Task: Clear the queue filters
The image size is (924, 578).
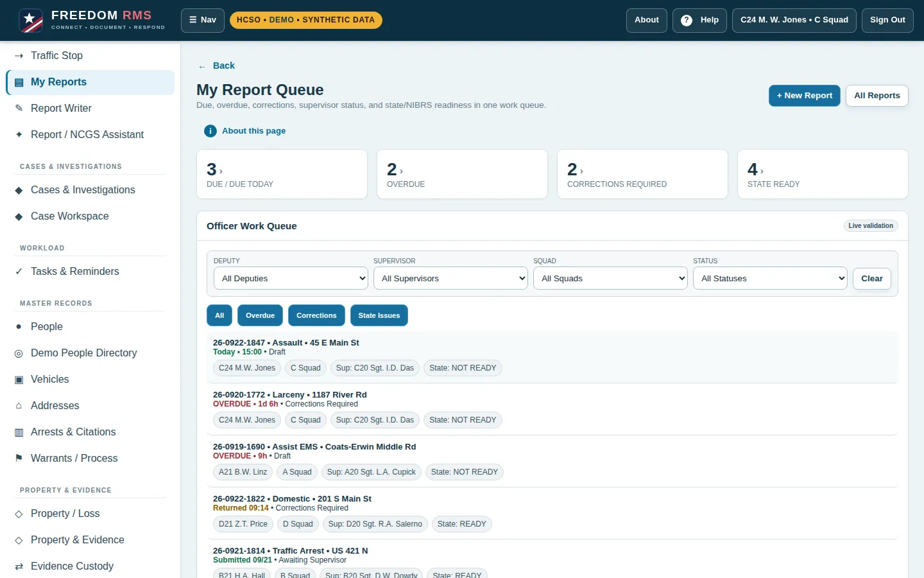Action: tap(872, 278)
